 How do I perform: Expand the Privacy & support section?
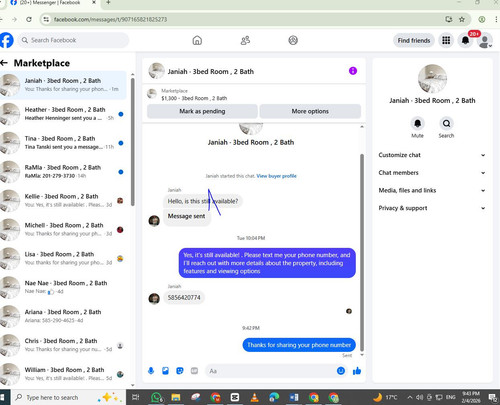[x=432, y=208]
